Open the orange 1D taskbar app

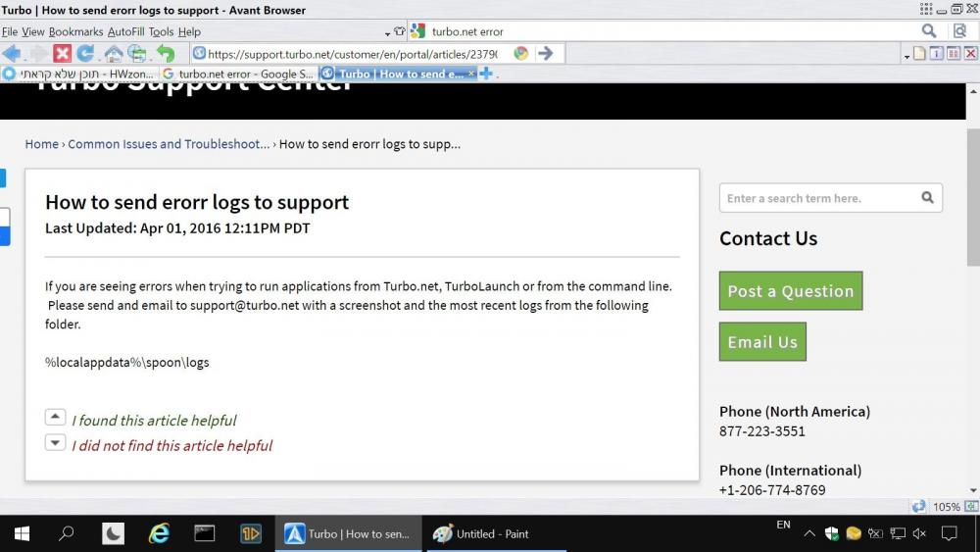251,534
